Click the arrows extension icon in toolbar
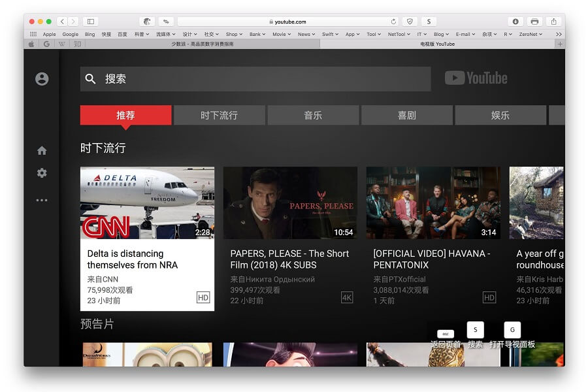 click(x=166, y=22)
